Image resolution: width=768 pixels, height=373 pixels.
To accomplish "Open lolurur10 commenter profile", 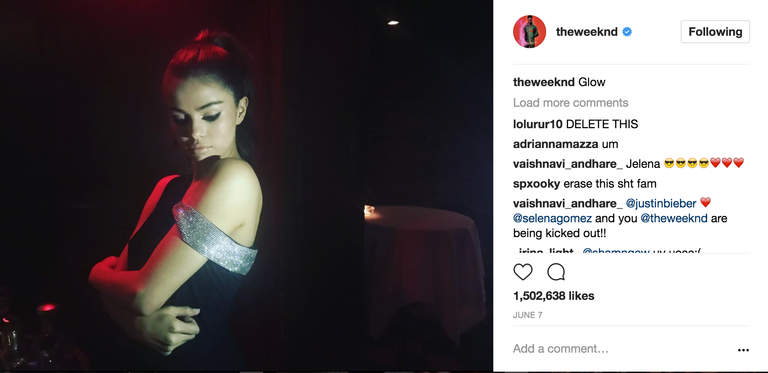I will coord(538,124).
